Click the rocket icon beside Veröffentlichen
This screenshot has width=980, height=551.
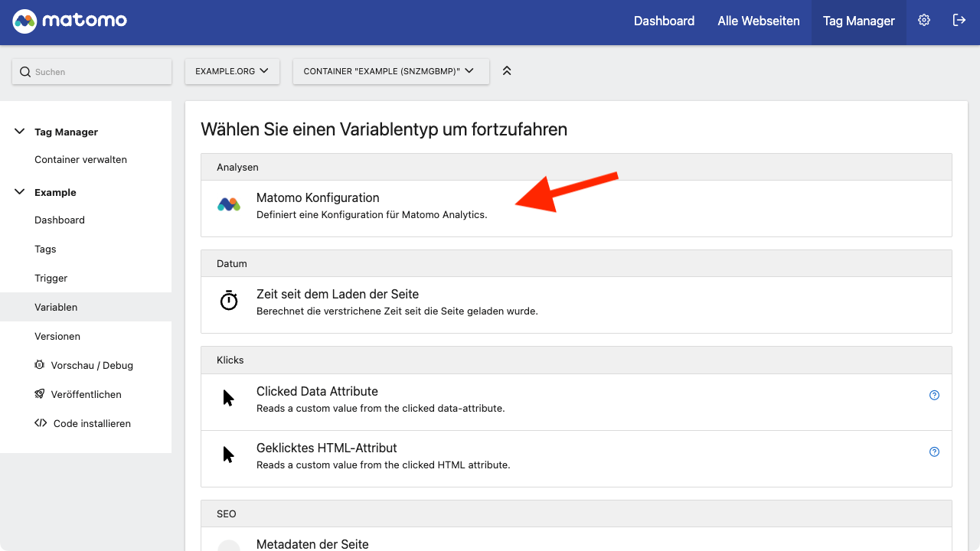pos(40,394)
